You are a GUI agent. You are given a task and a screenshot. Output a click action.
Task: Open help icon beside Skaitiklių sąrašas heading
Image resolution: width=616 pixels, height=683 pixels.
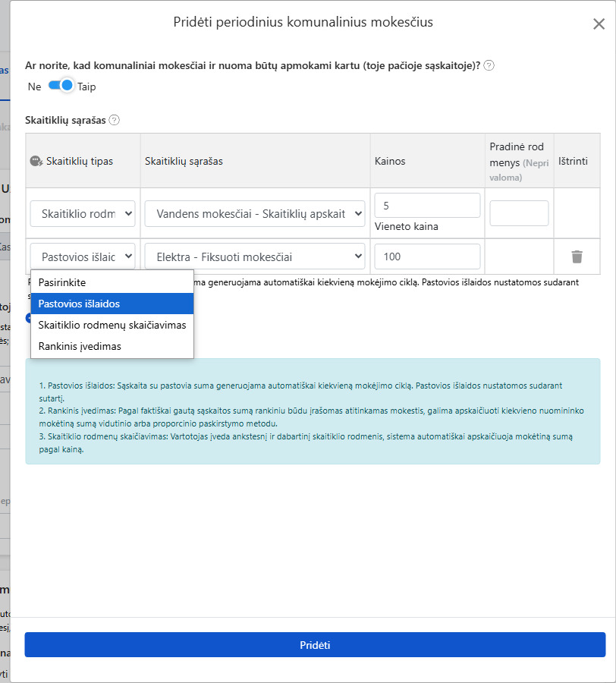point(114,120)
